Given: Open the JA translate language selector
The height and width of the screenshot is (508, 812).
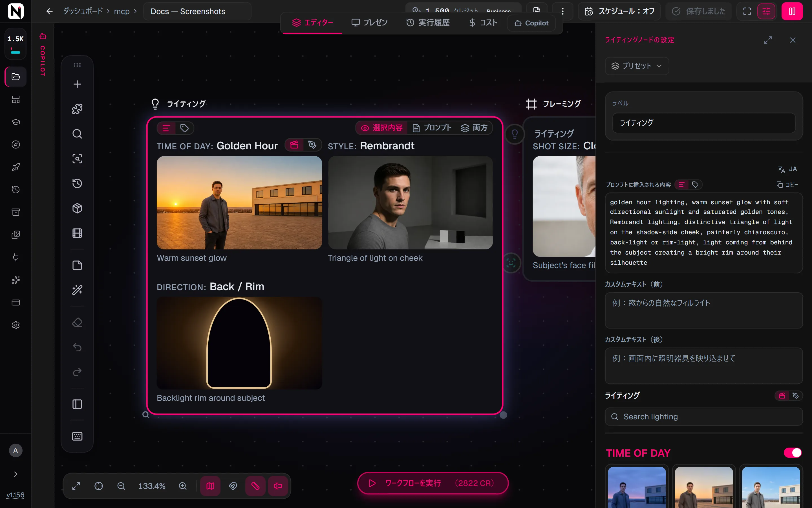Looking at the screenshot, I should 787,169.
